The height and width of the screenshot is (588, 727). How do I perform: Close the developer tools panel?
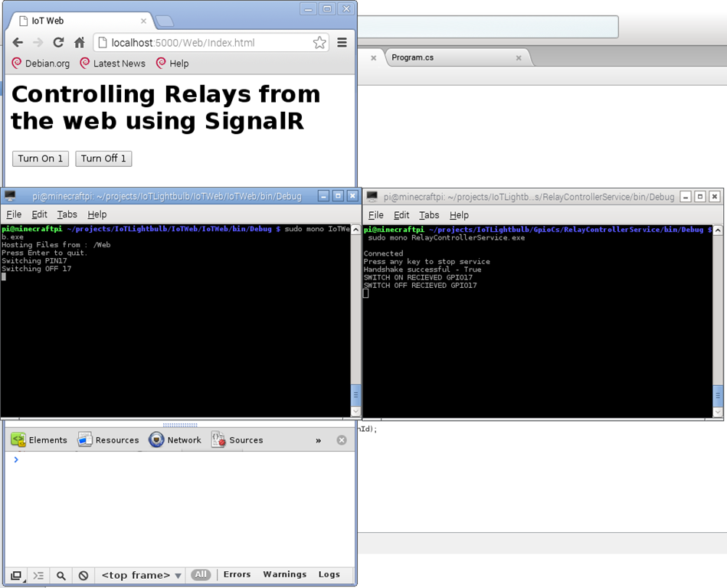(342, 440)
